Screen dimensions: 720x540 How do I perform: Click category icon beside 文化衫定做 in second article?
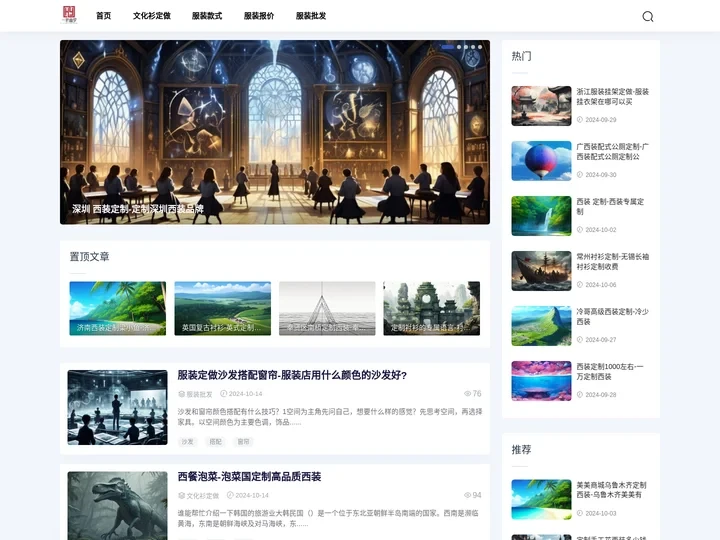pos(181,495)
